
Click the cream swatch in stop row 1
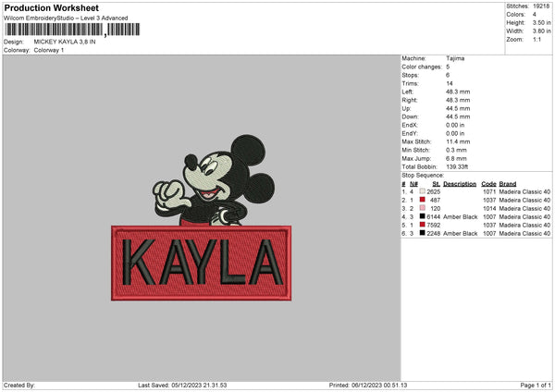click(x=422, y=191)
